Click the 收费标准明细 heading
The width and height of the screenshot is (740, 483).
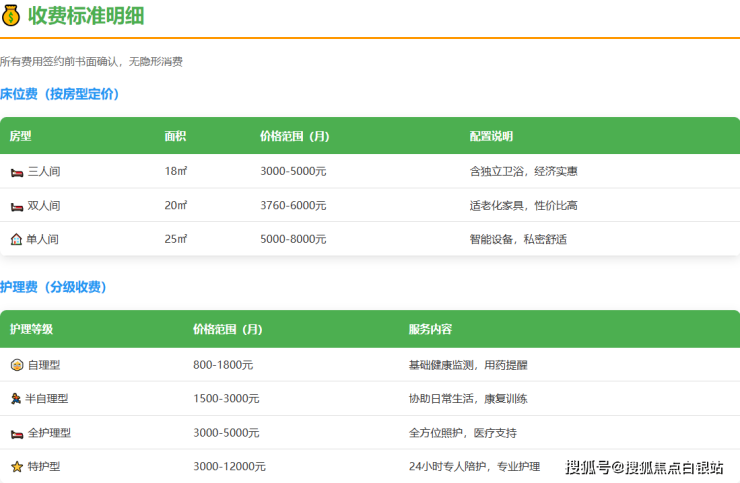coord(86,16)
